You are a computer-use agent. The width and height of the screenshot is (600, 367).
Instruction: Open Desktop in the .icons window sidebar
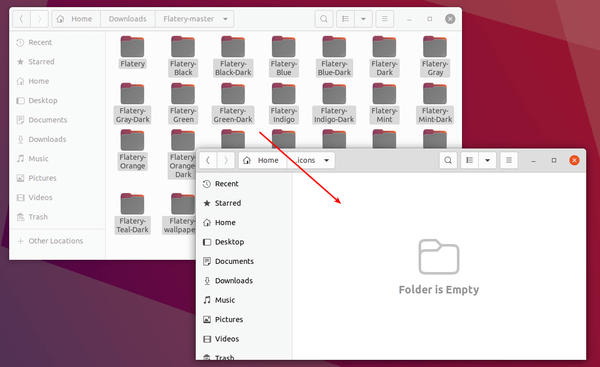click(x=244, y=242)
